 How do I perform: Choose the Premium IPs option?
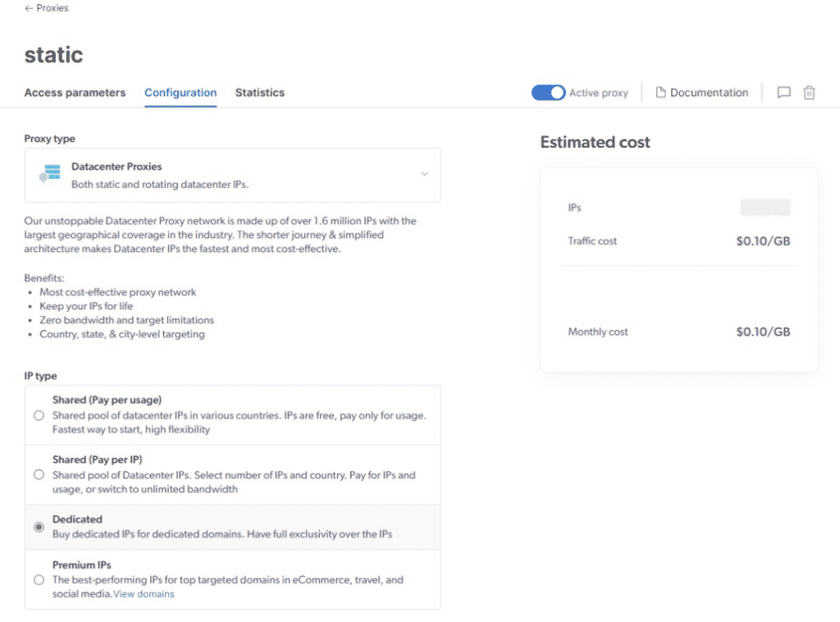38,579
